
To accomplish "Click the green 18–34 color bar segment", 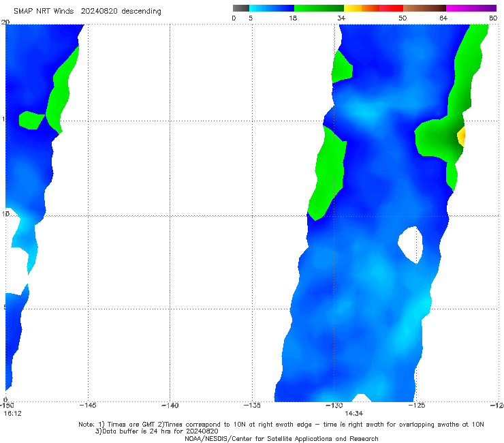I will pos(319,8).
